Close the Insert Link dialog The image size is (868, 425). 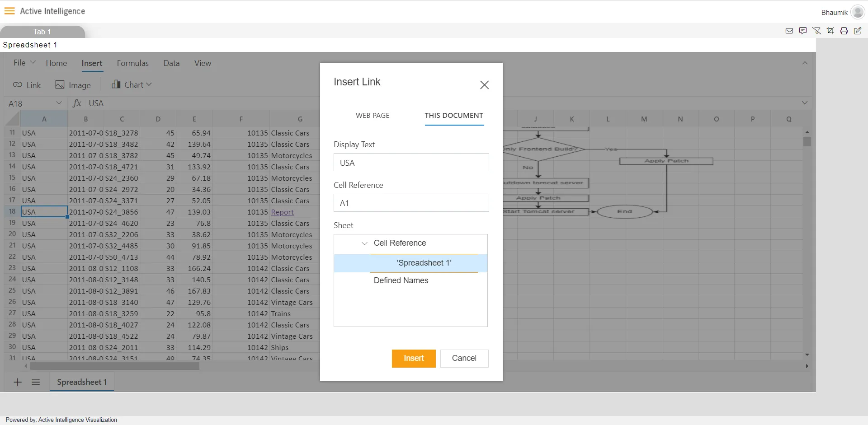(484, 85)
